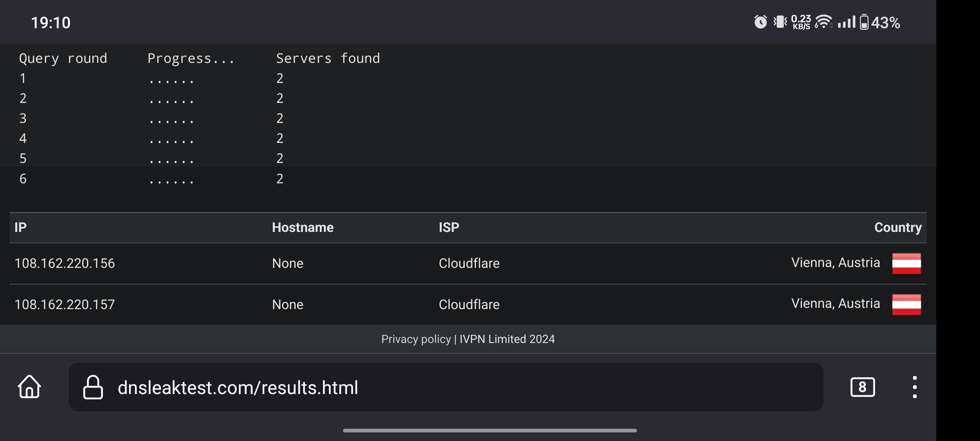The image size is (980, 441).
Task: Tap the browser home icon
Action: [x=29, y=387]
